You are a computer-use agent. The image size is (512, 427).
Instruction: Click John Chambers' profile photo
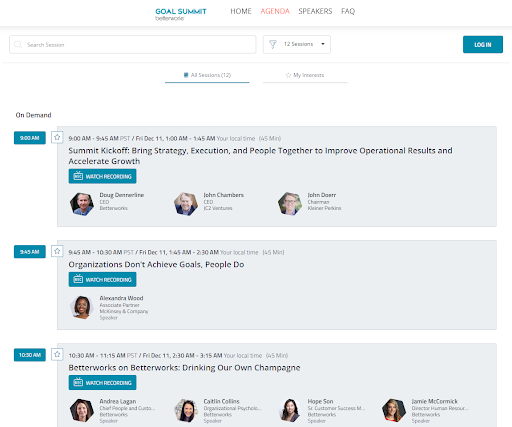186,204
